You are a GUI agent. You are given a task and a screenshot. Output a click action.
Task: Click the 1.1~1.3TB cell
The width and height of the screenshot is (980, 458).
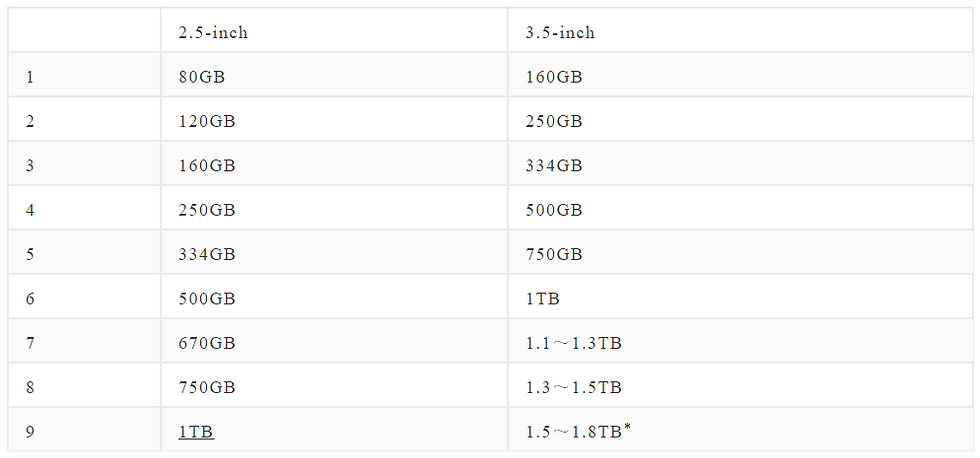coord(740,341)
